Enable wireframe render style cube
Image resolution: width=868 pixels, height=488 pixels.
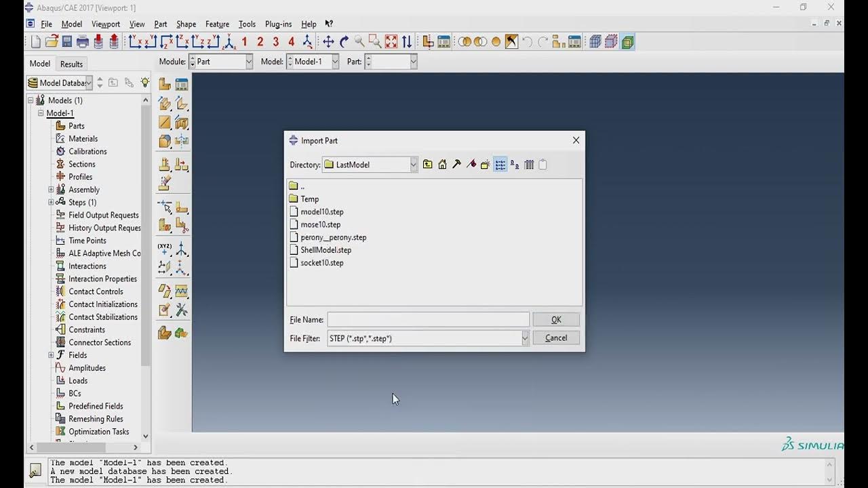pos(595,42)
